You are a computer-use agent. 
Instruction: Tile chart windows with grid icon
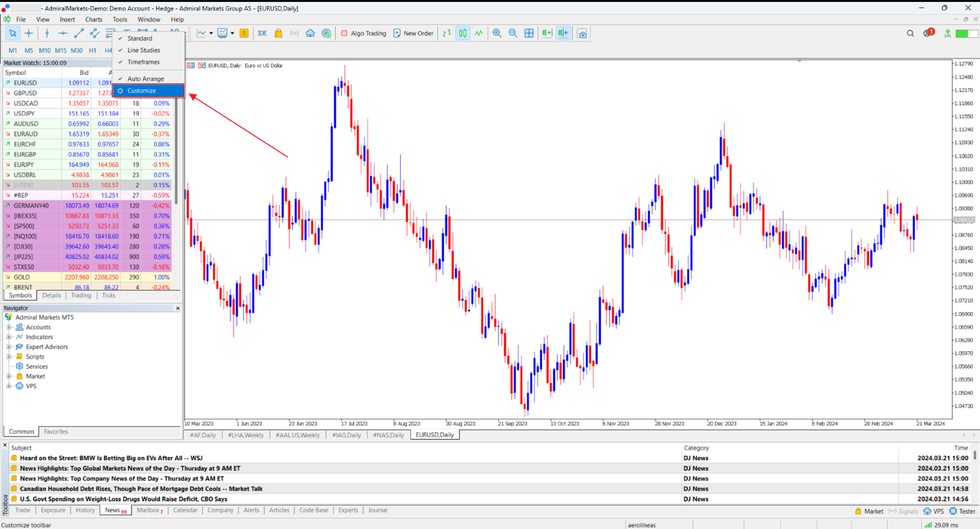(529, 33)
